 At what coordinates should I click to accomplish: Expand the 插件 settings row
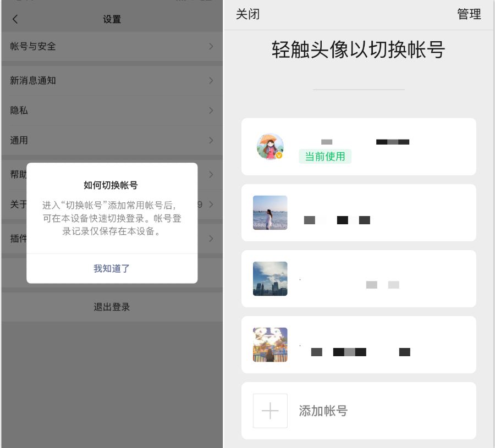(112, 239)
